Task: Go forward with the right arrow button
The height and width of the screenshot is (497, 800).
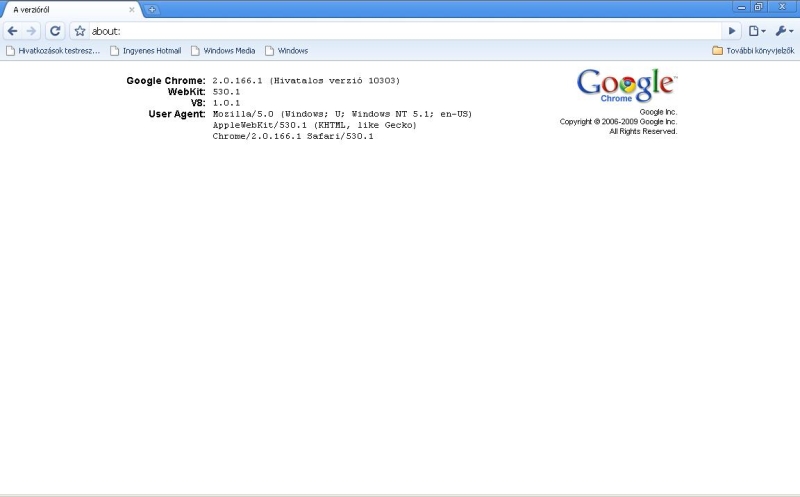Action: click(x=31, y=31)
